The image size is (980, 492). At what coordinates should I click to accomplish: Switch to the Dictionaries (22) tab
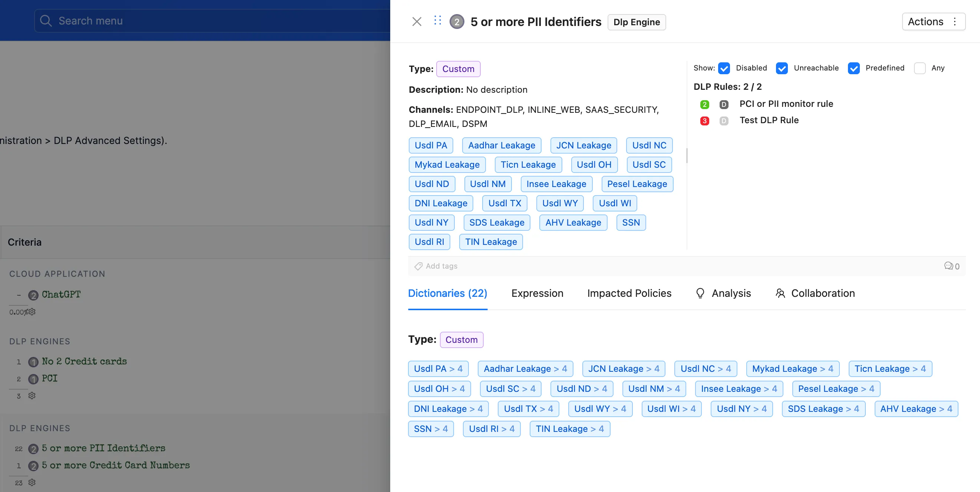tap(447, 293)
